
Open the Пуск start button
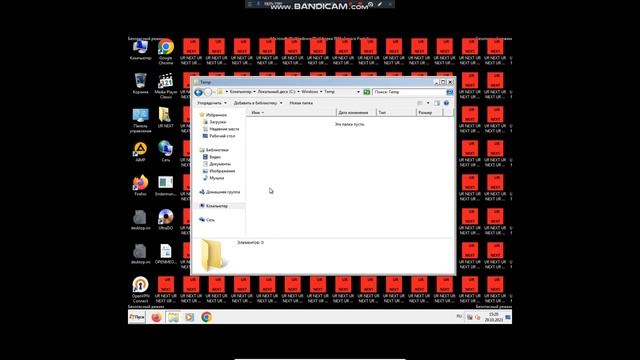[137, 317]
